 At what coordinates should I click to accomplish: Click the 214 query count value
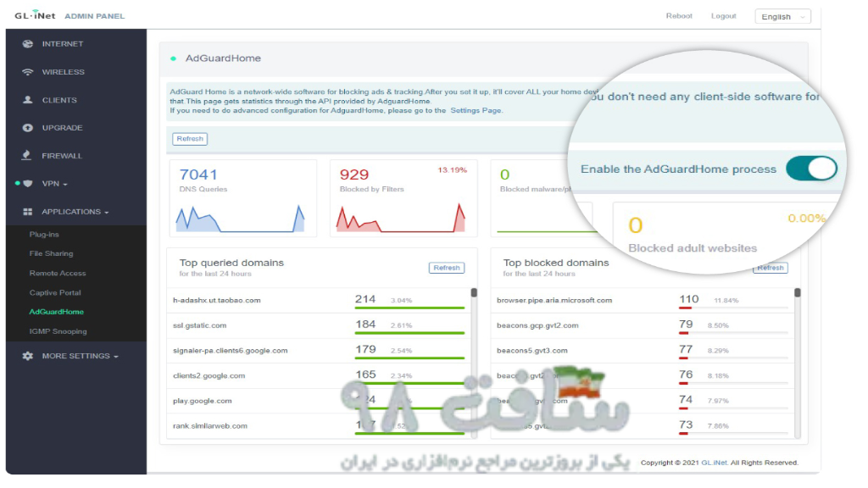(x=365, y=299)
